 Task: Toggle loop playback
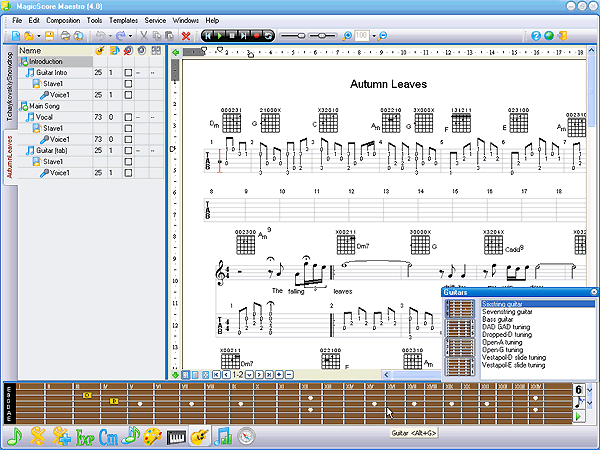pos(268,36)
